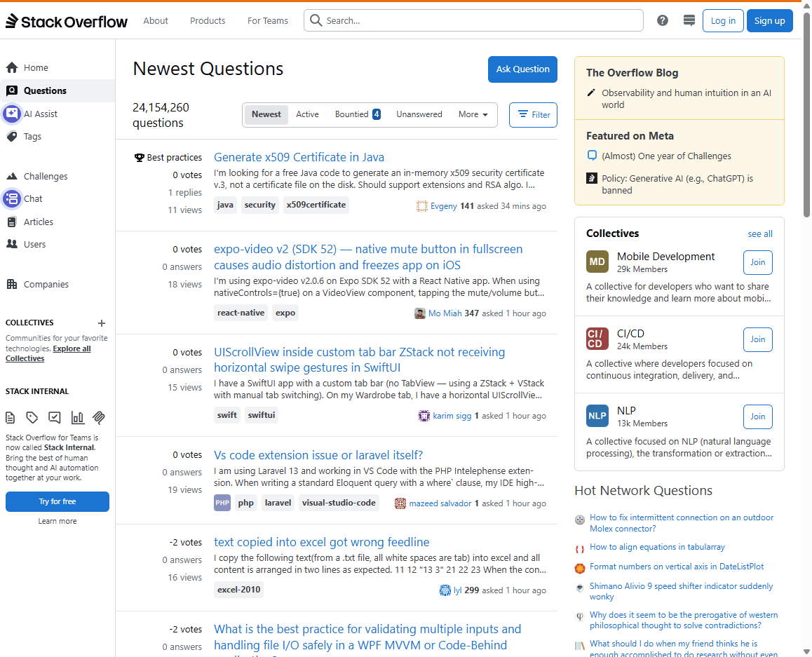
Task: Click the plus icon next to Collectives
Action: pos(102,323)
